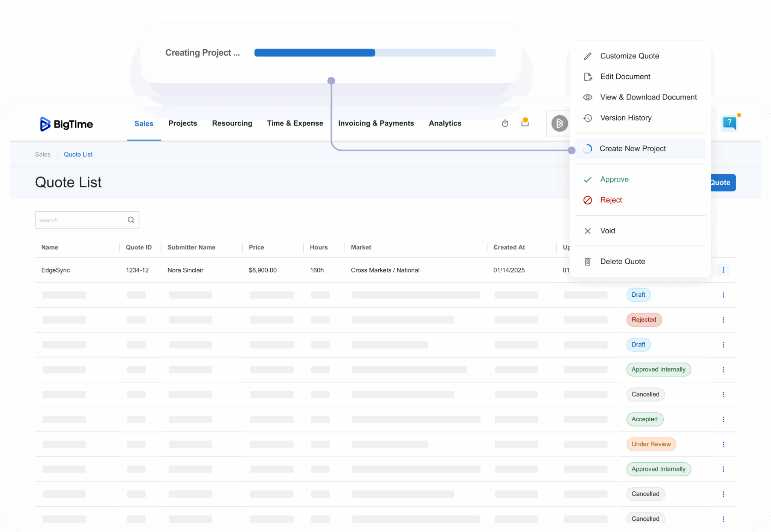The height and width of the screenshot is (532, 771).
Task: Choose Edit Document menu entry
Action: 625,77
